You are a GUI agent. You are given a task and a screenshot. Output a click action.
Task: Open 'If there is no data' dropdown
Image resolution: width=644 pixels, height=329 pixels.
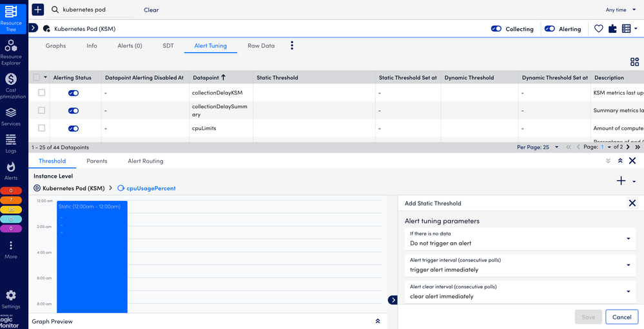click(520, 238)
